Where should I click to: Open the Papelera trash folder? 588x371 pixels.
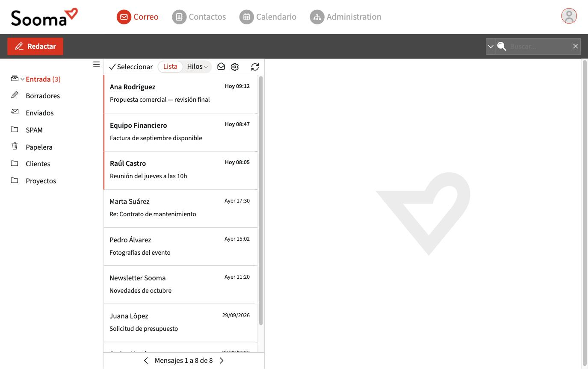(39, 147)
